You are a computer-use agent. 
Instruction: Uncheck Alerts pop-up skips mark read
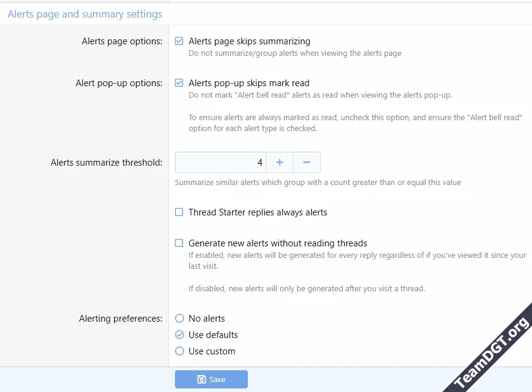tap(179, 83)
